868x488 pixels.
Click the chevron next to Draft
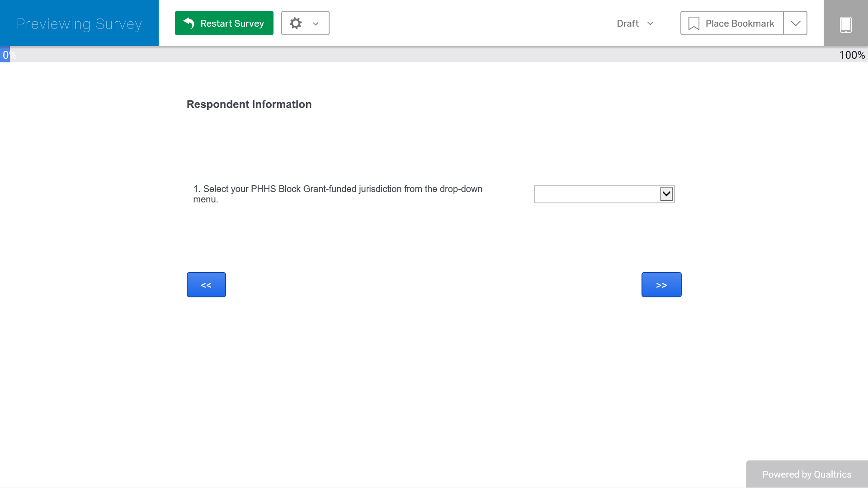[x=650, y=23]
